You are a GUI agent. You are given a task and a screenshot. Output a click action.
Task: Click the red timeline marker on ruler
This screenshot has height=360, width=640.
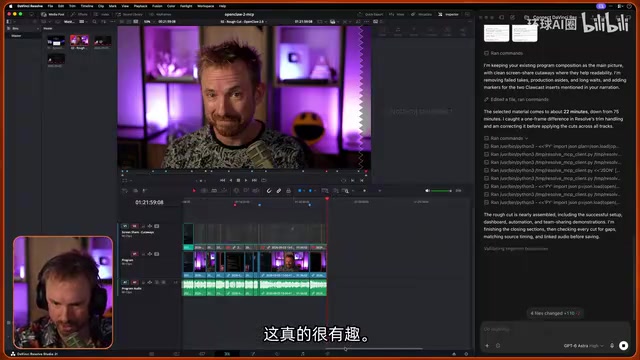[x=235, y=204]
